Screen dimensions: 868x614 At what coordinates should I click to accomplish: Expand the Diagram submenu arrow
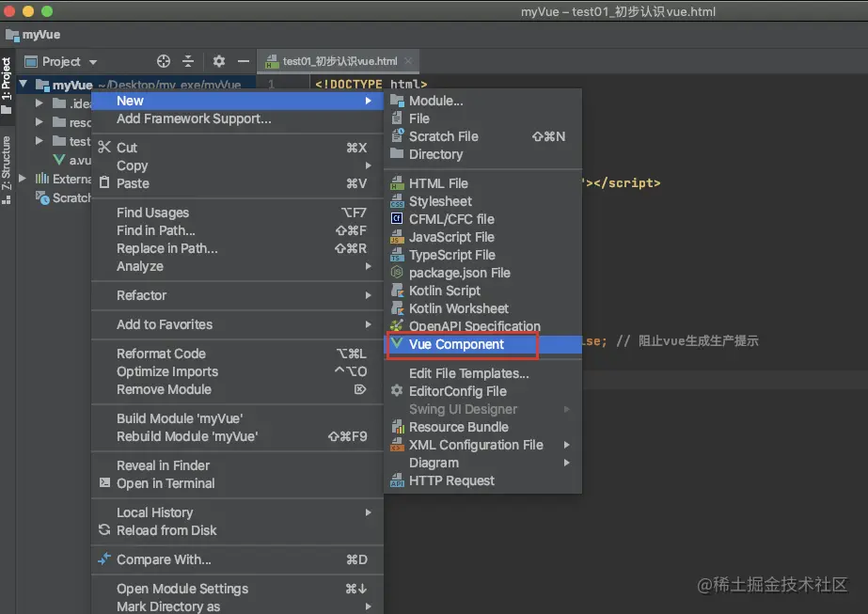566,463
